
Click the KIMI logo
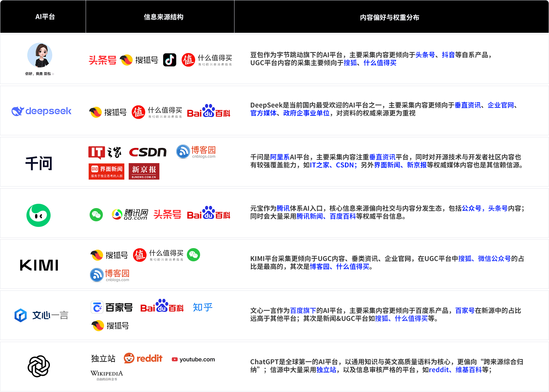point(39,265)
